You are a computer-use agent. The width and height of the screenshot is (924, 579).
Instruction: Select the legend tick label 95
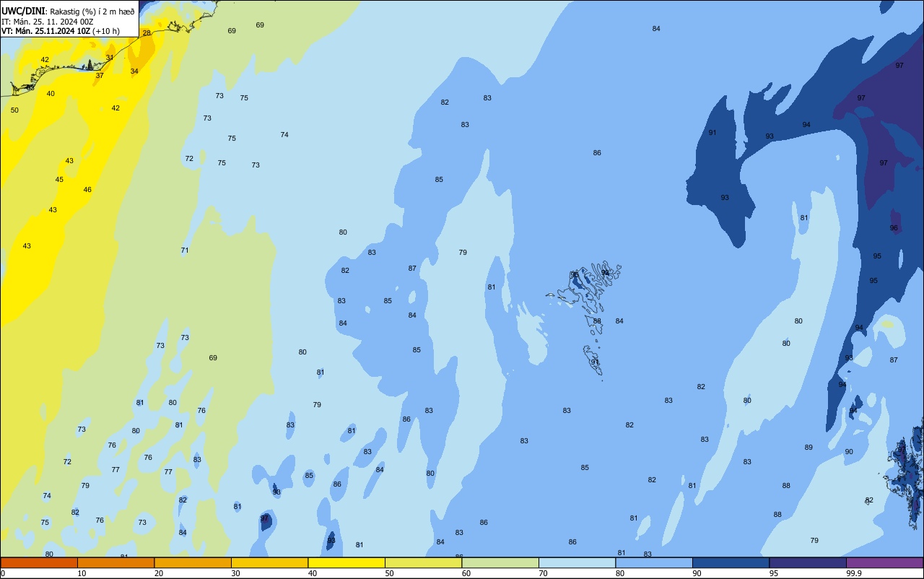pyautogui.click(x=773, y=573)
